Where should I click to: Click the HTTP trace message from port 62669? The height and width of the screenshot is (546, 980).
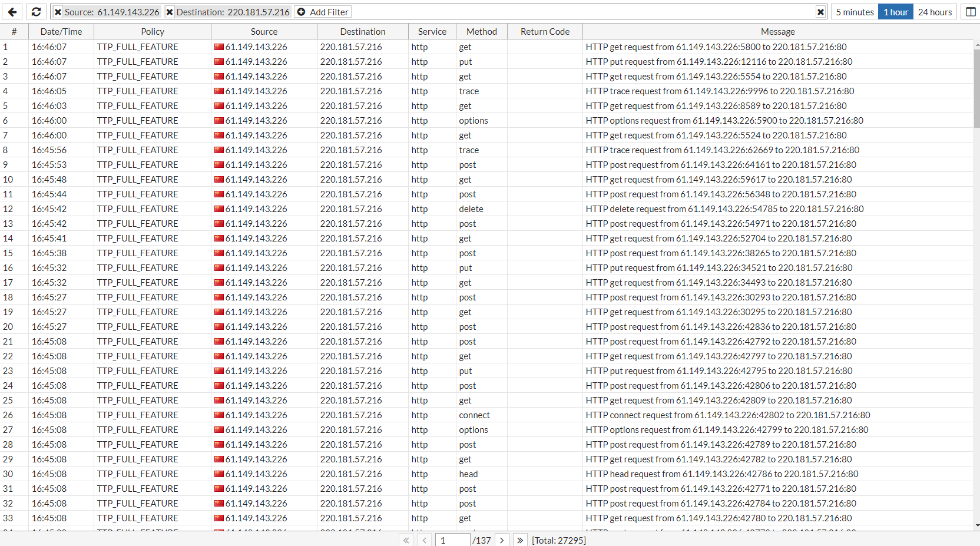point(723,150)
